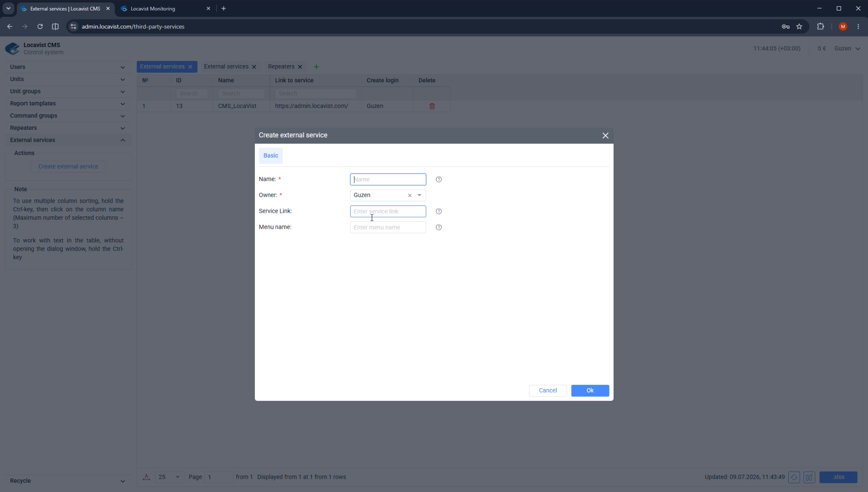Open saved passwords key icon

click(x=785, y=26)
